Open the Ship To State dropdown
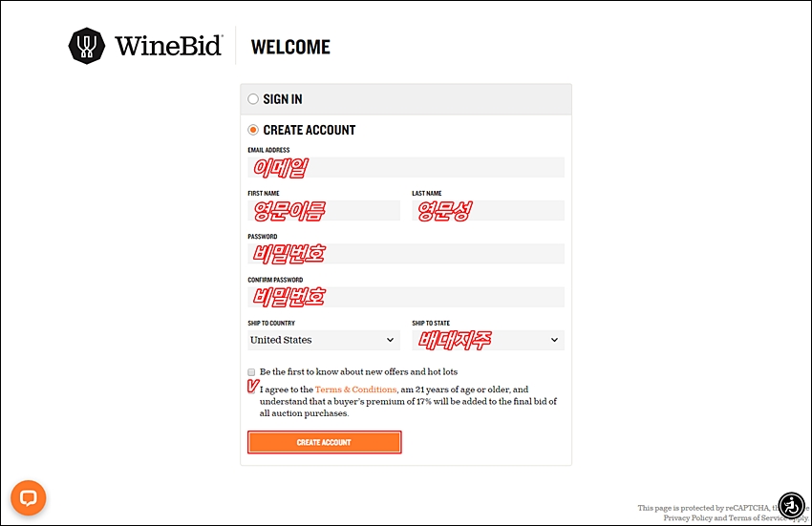 point(488,340)
